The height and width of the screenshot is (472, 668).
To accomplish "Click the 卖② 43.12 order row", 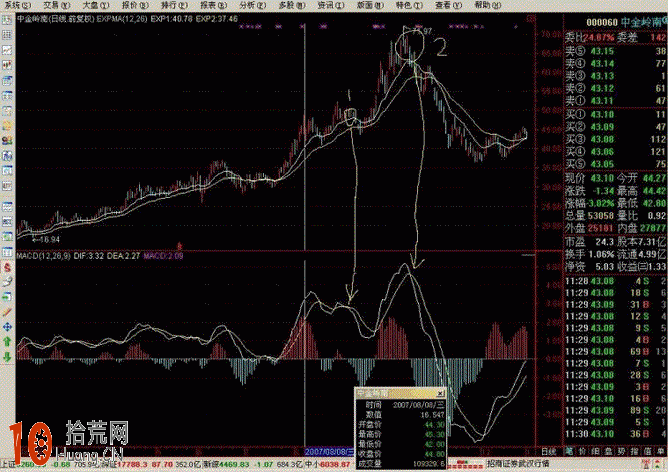I will (x=616, y=88).
